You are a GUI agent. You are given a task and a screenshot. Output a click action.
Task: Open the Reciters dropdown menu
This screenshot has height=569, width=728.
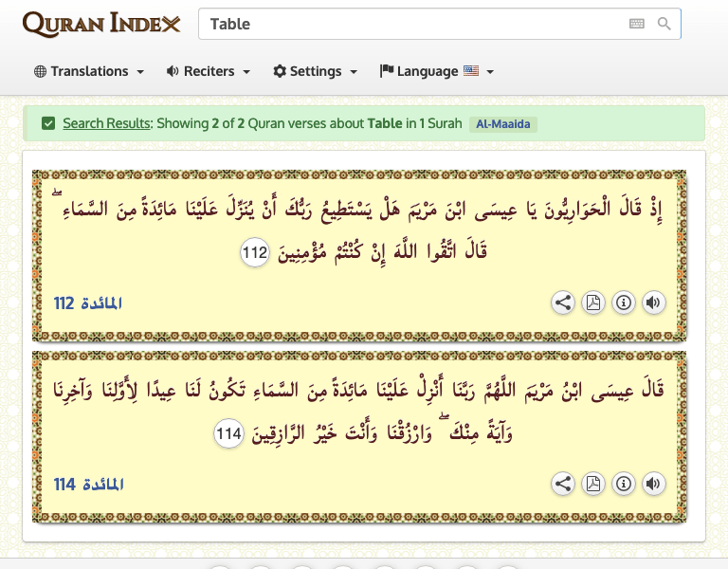(x=209, y=71)
